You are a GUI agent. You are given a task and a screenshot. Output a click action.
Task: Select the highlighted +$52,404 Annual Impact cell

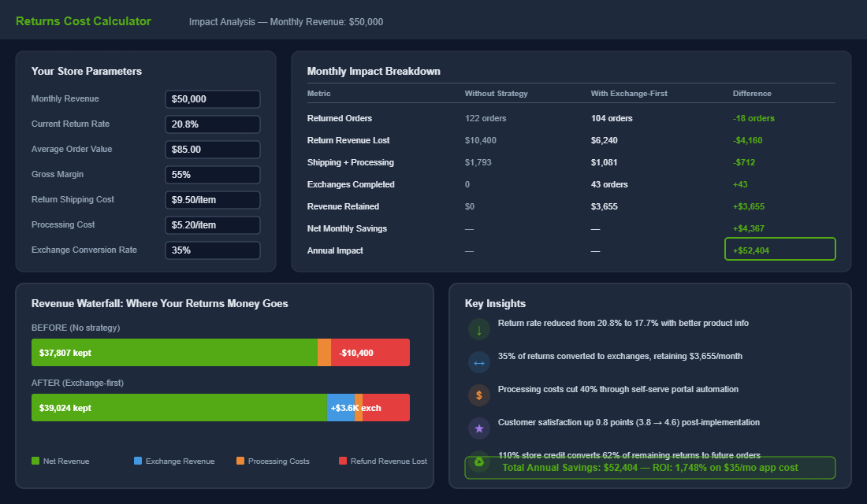point(780,249)
